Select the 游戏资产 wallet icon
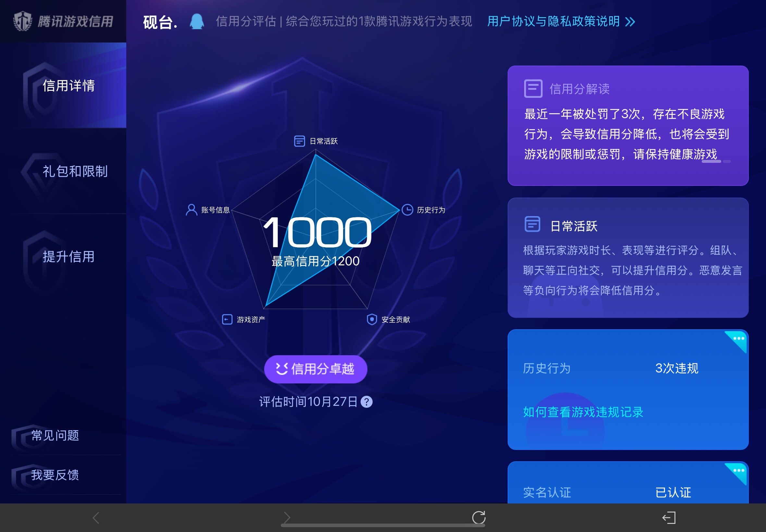 (227, 319)
